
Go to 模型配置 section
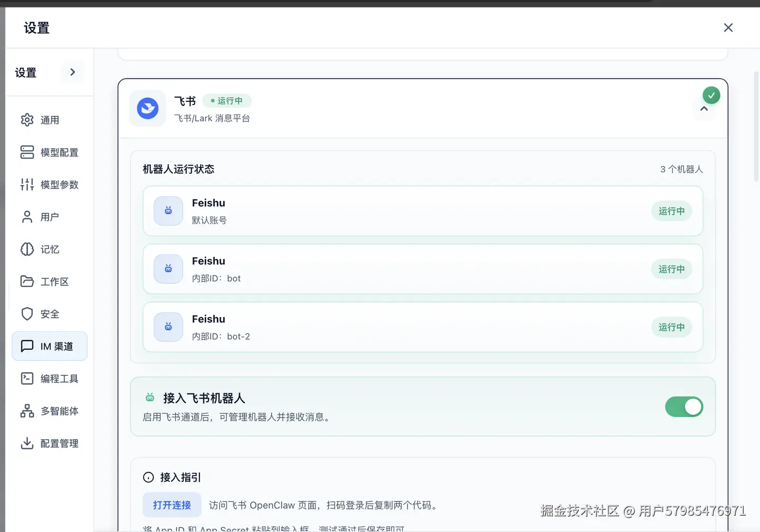point(50,152)
